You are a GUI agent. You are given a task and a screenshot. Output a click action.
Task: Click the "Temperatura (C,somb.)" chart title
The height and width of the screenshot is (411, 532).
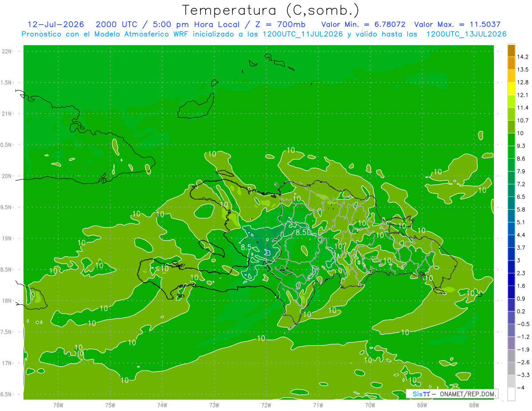[x=270, y=11]
